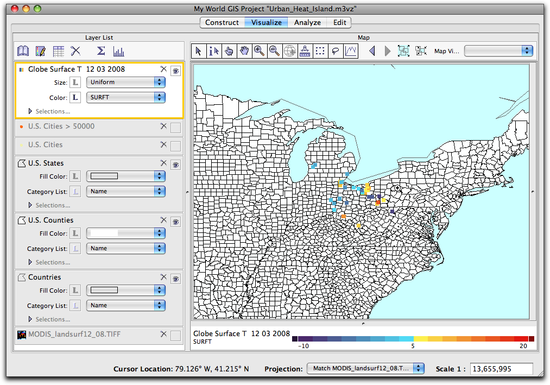550x385 pixels.
Task: Open the Projection dropdown
Action: coord(365,368)
